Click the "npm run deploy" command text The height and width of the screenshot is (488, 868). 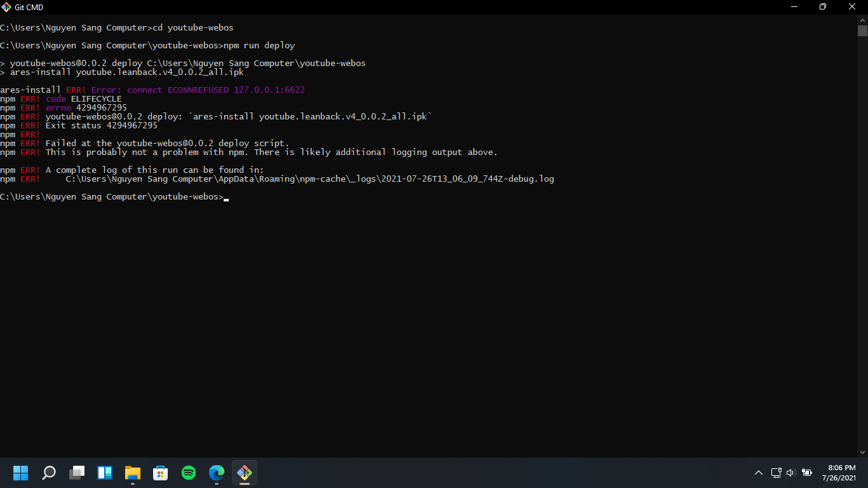tap(259, 46)
